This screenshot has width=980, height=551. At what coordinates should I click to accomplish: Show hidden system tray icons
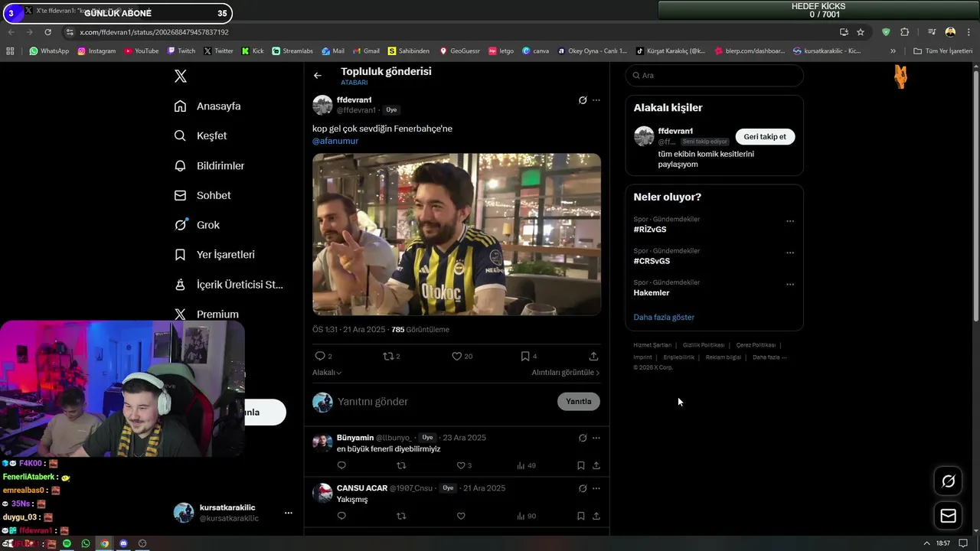pos(926,543)
